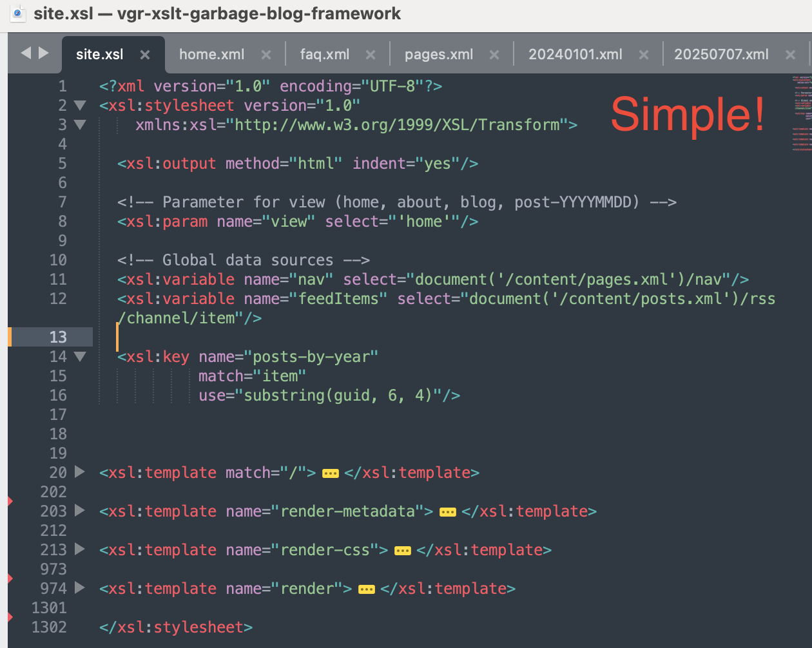812x648 pixels.
Task: Close the site.xsl tab
Action: click(145, 55)
